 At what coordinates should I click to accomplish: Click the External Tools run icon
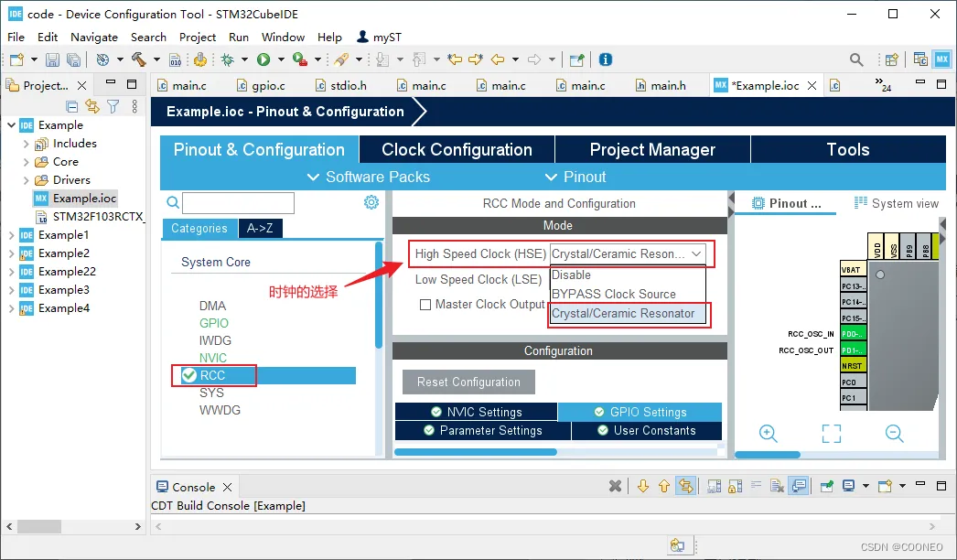(300, 59)
